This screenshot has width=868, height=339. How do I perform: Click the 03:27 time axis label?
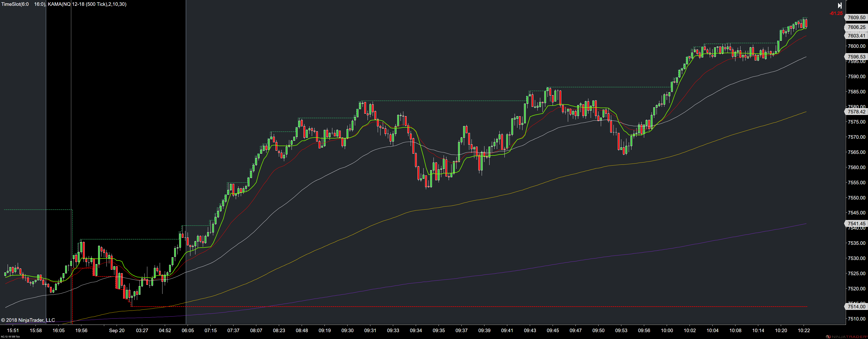[142, 331]
